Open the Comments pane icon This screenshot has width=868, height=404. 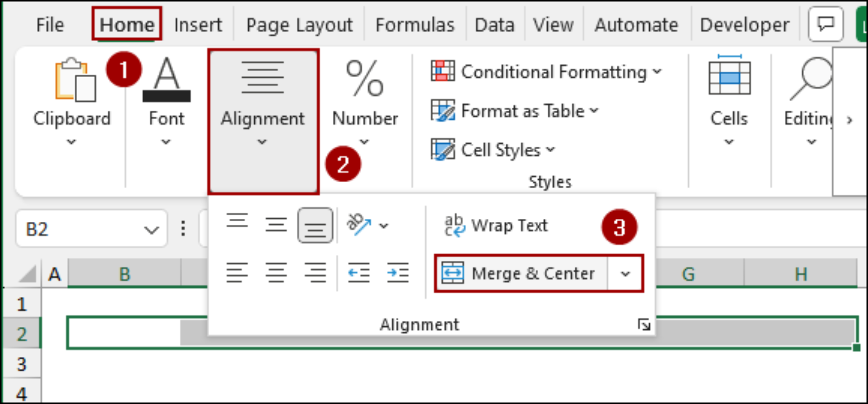[826, 24]
